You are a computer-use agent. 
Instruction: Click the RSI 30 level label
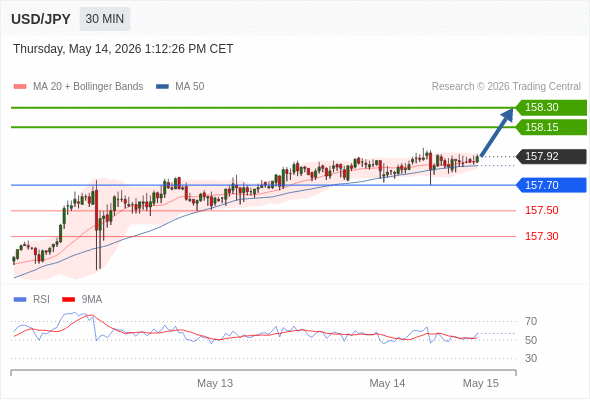point(531,358)
